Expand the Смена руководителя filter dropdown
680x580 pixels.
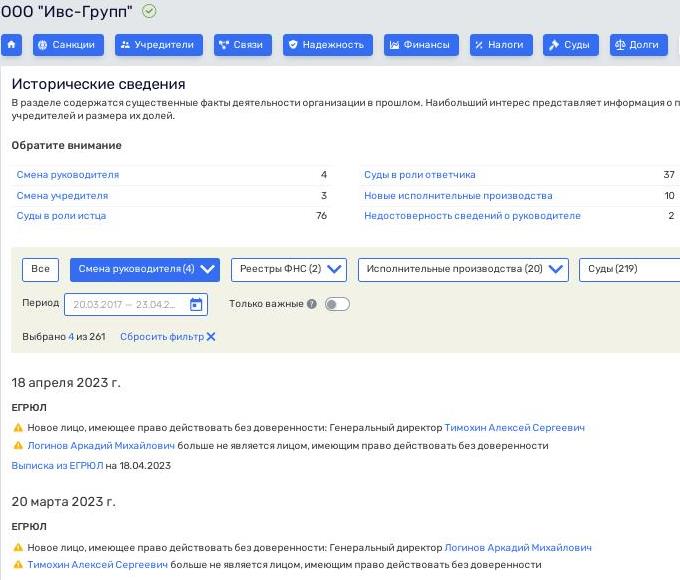pyautogui.click(x=145, y=269)
